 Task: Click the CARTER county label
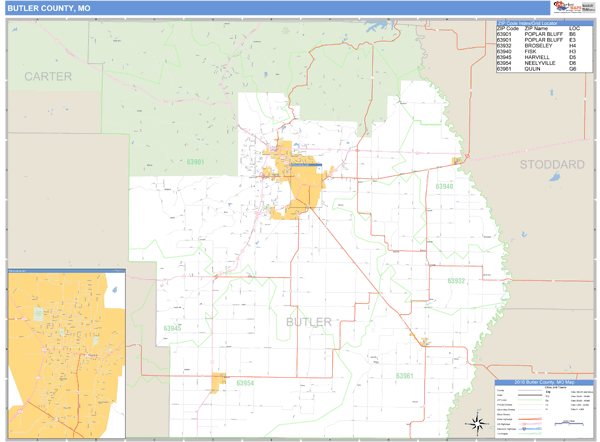pyautogui.click(x=49, y=76)
